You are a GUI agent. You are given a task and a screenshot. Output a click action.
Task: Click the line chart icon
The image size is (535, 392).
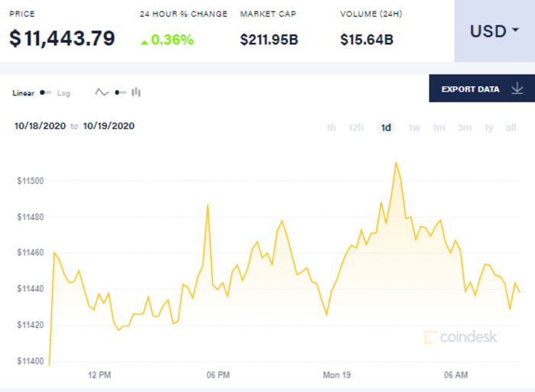point(102,92)
